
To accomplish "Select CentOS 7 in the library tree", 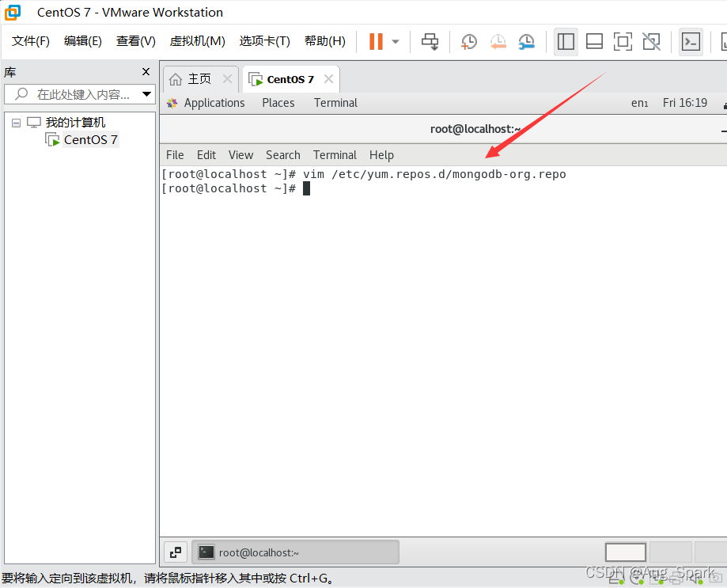I will click(90, 139).
